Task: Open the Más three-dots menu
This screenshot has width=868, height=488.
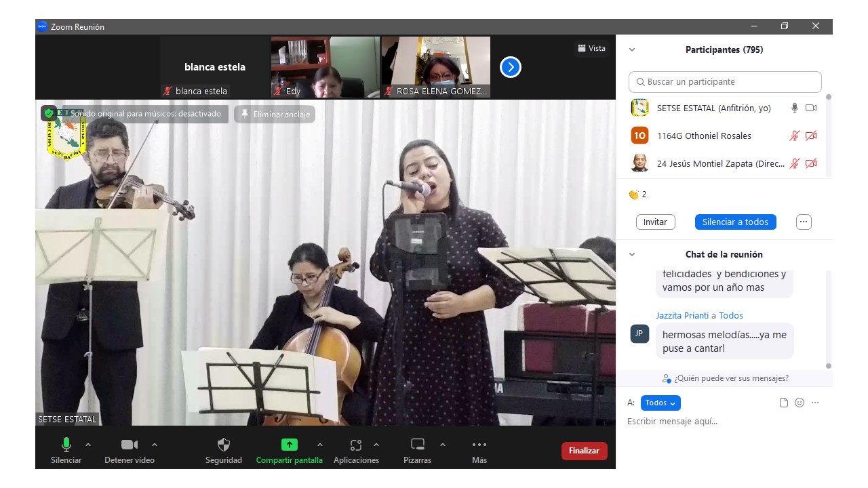Action: click(479, 445)
